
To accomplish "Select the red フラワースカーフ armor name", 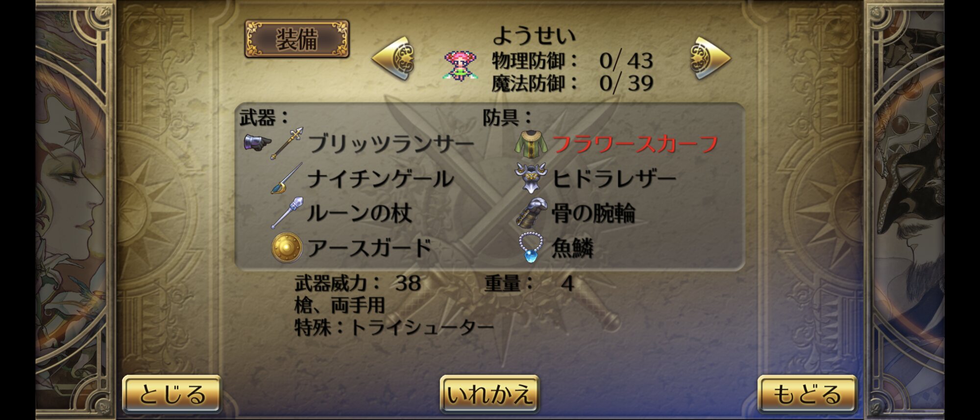I will pyautogui.click(x=635, y=144).
